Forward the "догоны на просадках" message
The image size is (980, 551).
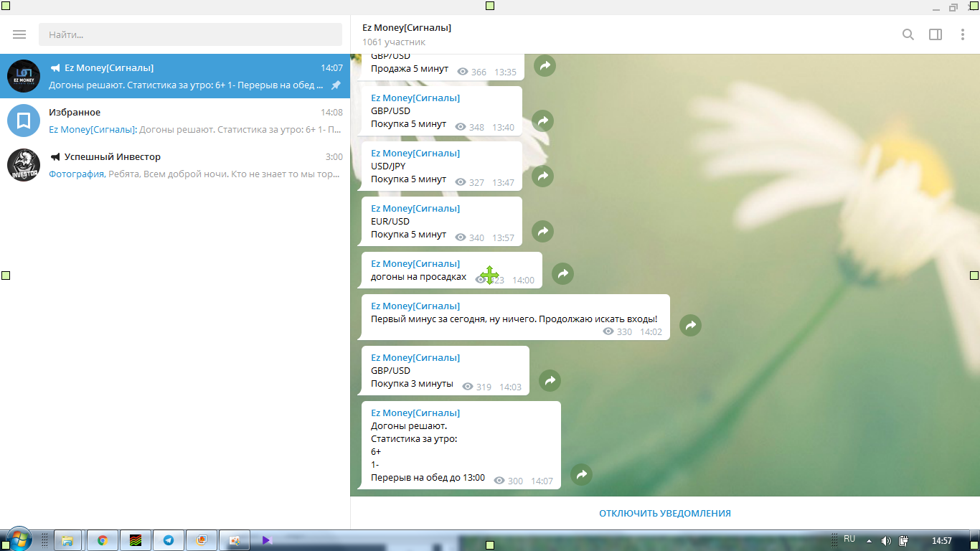(563, 274)
